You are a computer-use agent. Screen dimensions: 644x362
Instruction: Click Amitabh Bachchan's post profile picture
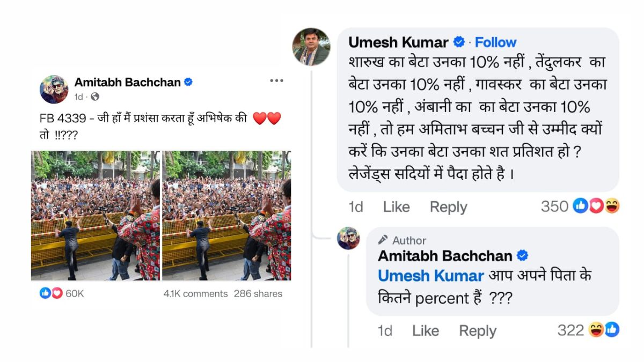[x=54, y=89]
